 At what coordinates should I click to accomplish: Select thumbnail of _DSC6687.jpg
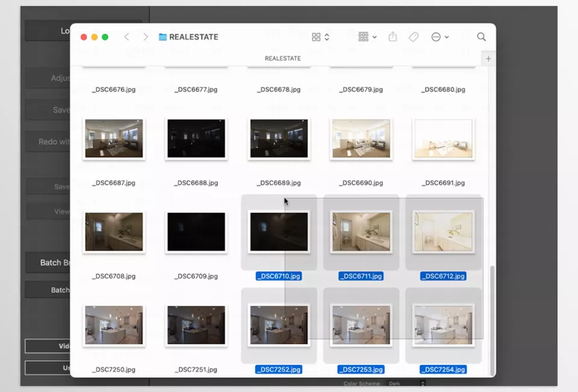(x=114, y=138)
